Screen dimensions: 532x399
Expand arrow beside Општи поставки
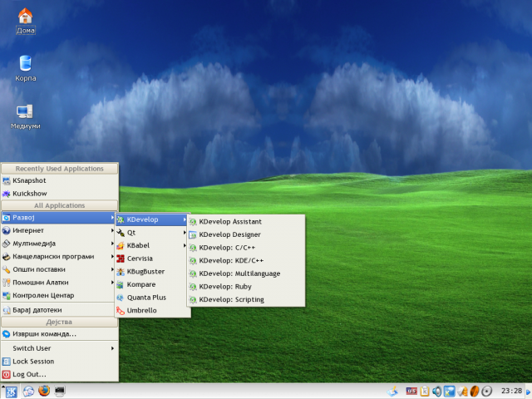coord(112,269)
